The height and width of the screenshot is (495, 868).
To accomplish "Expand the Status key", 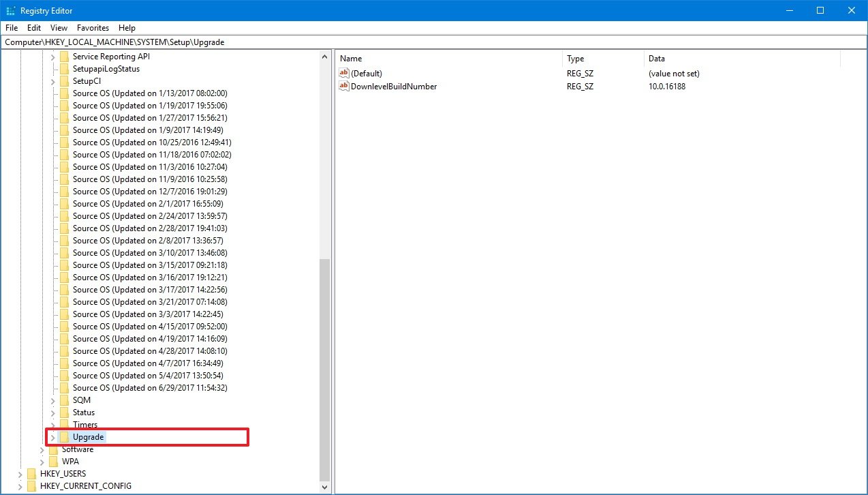I will tap(53, 412).
